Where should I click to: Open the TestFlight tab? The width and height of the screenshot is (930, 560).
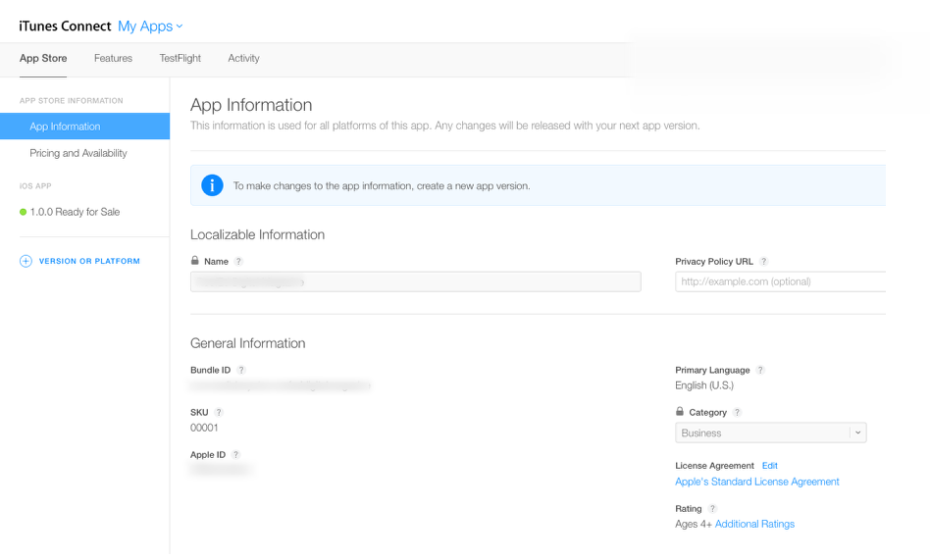click(181, 58)
